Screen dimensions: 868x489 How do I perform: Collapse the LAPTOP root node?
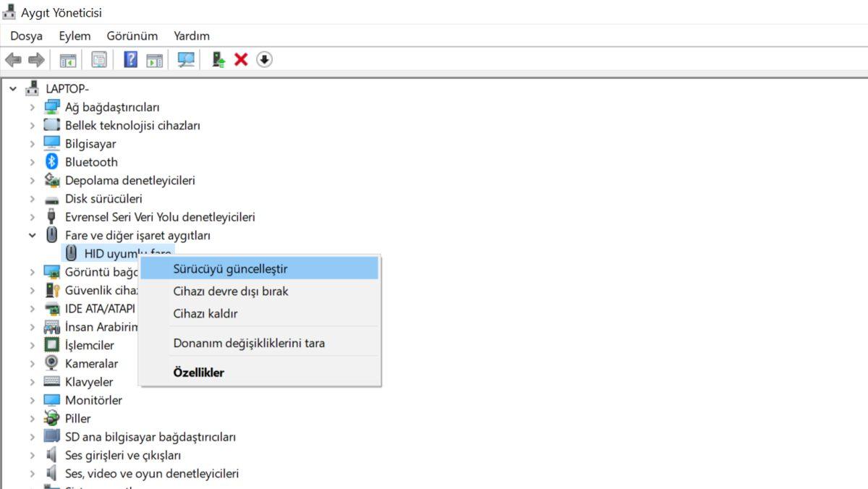click(x=13, y=88)
